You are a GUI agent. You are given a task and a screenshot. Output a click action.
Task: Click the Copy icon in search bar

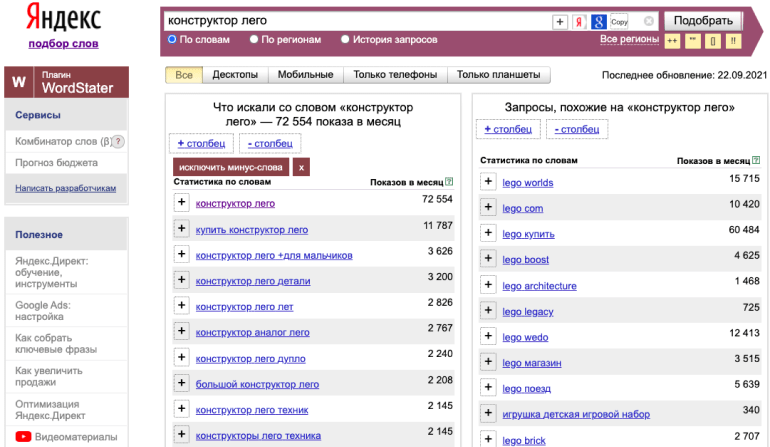(619, 22)
